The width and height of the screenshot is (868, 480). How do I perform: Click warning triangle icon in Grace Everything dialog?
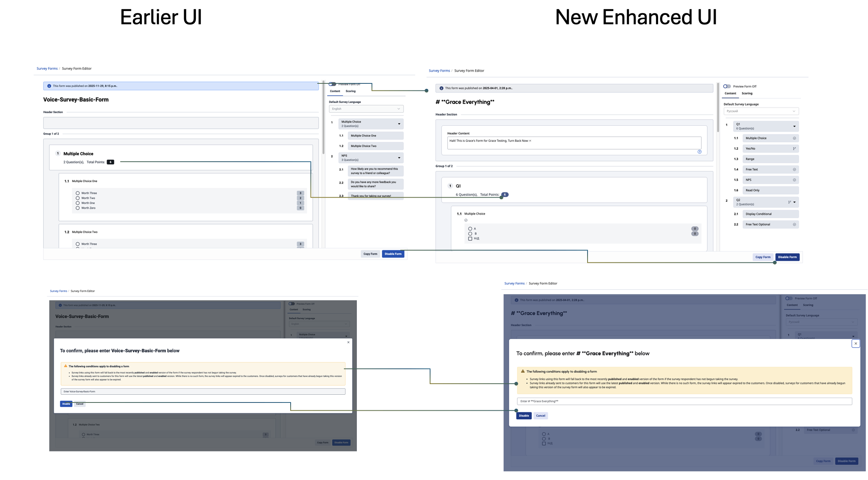pos(523,371)
